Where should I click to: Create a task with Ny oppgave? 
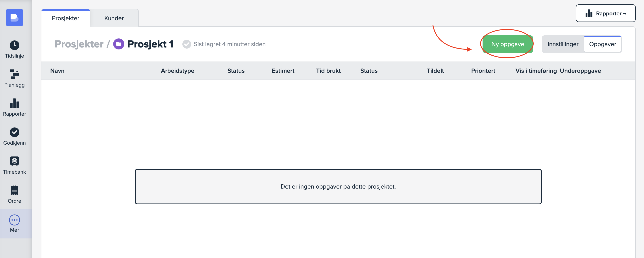[x=507, y=44]
